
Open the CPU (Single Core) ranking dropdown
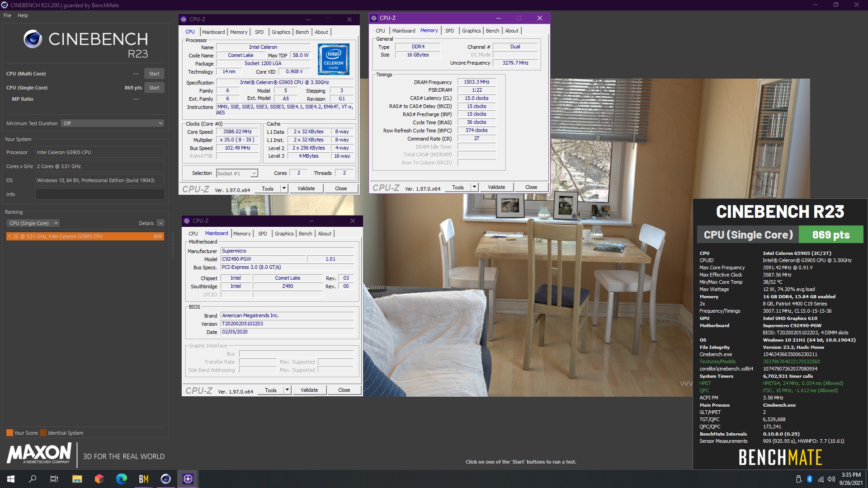point(33,223)
